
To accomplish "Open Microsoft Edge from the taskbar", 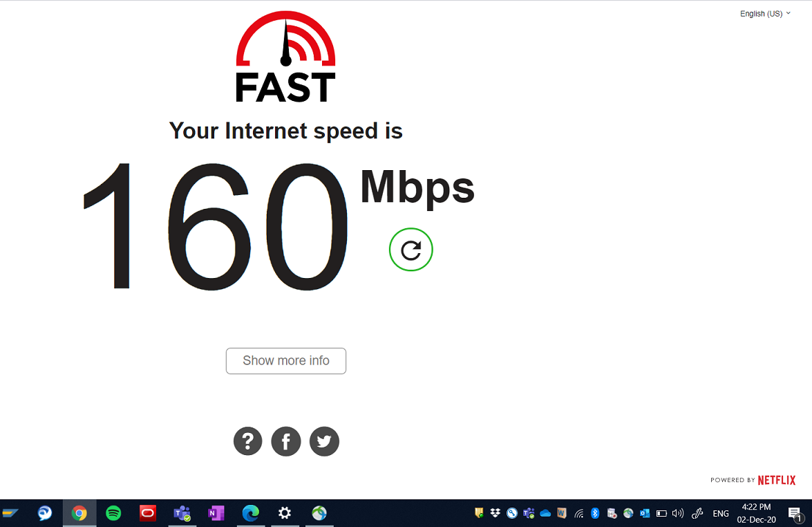I will click(251, 513).
